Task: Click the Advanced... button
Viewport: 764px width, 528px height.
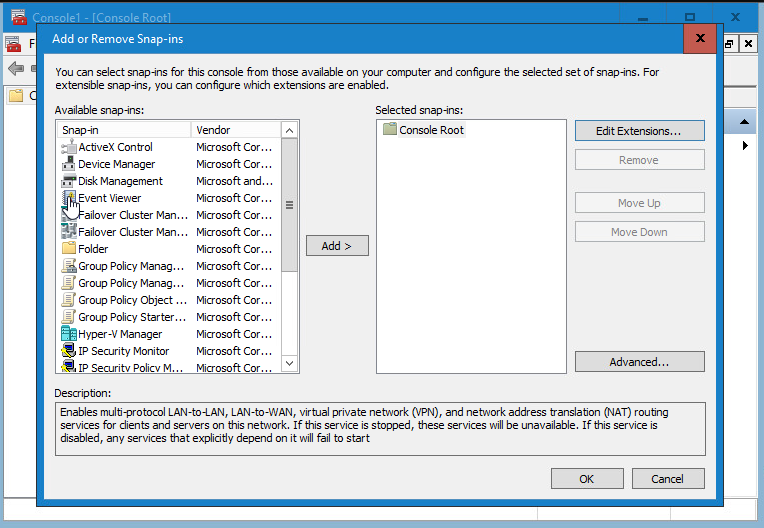Action: tap(639, 362)
